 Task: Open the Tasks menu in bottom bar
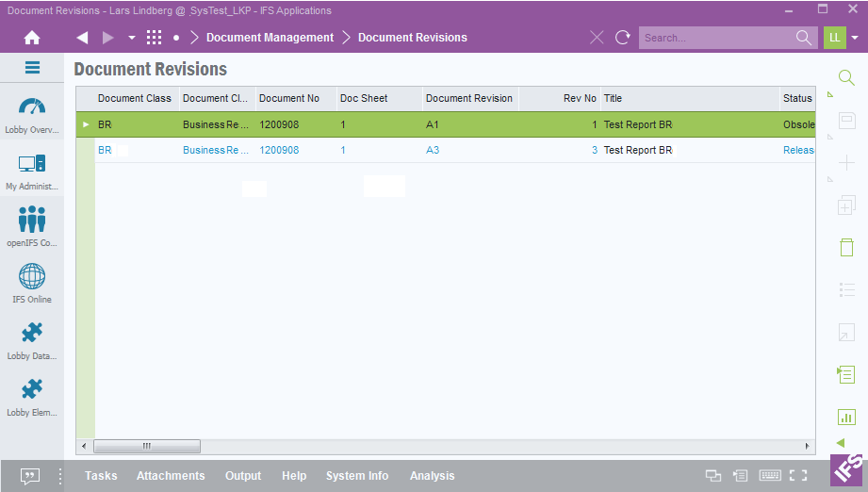pyautogui.click(x=101, y=476)
